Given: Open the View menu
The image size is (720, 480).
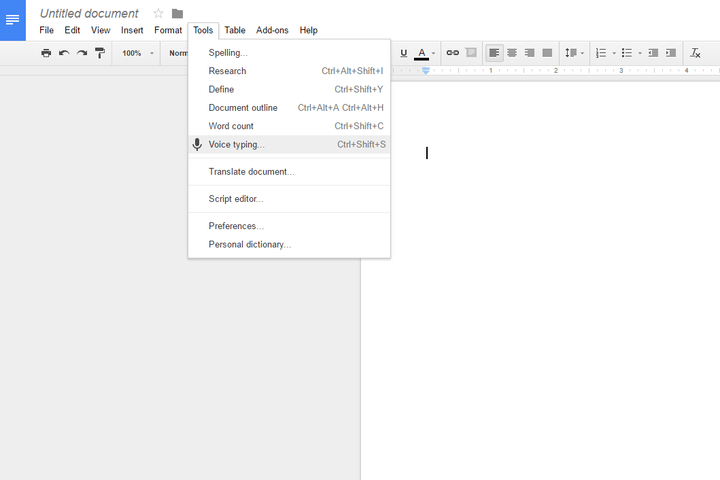Looking at the screenshot, I should [101, 30].
